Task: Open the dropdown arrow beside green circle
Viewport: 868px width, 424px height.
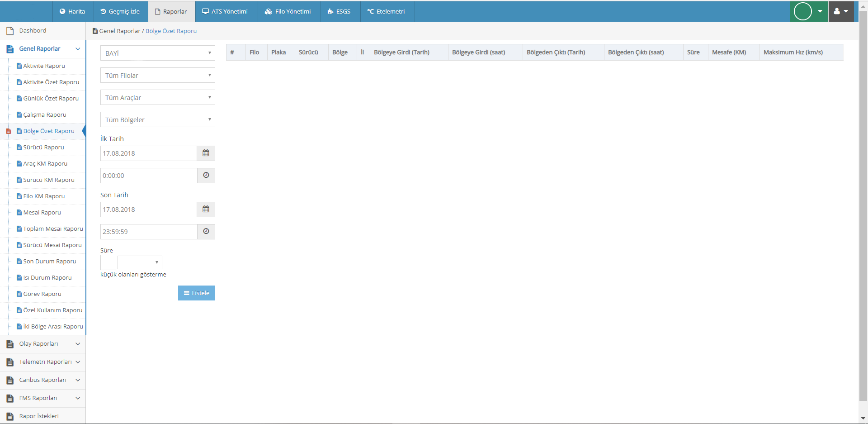Action: point(820,11)
